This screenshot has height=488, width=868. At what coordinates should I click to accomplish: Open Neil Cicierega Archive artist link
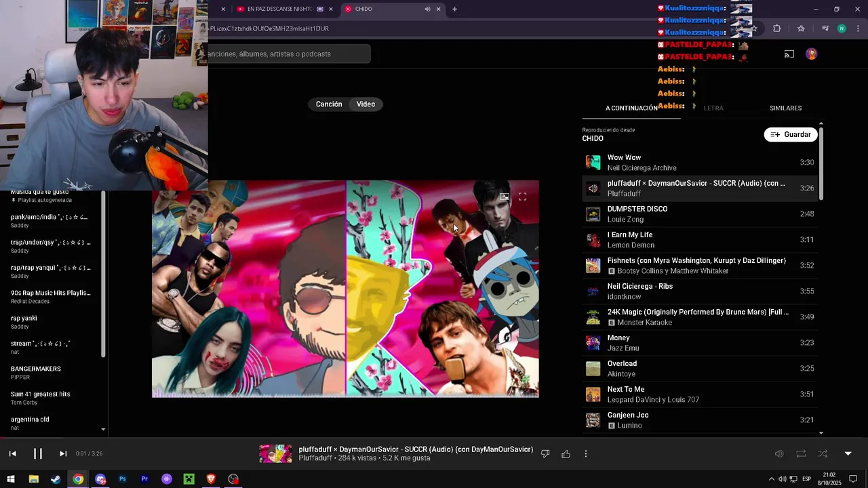point(642,168)
